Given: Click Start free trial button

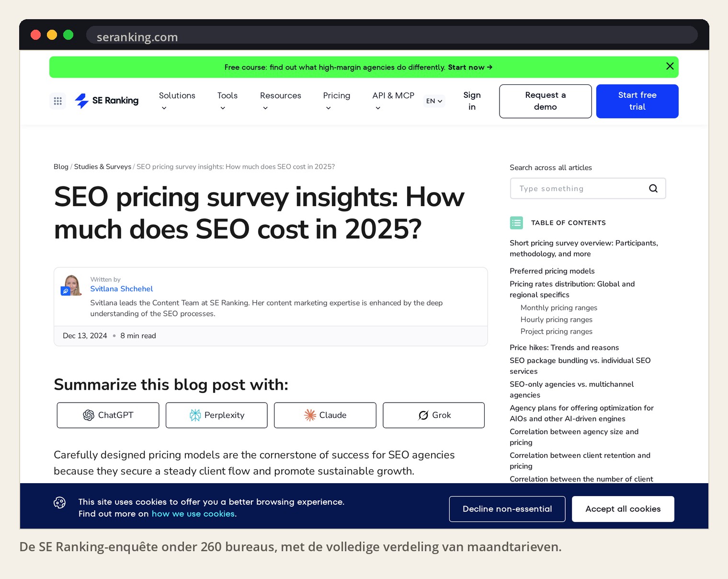Looking at the screenshot, I should click(x=637, y=101).
